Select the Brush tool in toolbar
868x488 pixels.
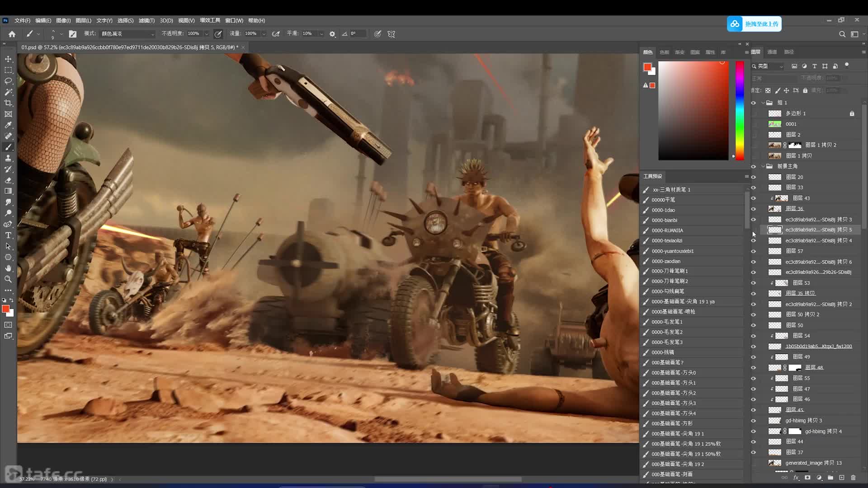[x=8, y=147]
